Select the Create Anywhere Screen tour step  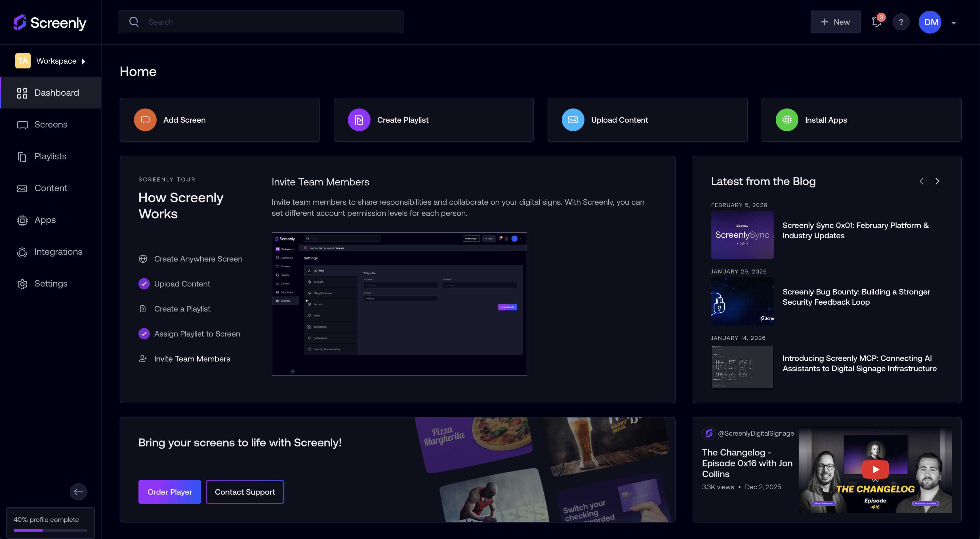pyautogui.click(x=198, y=259)
